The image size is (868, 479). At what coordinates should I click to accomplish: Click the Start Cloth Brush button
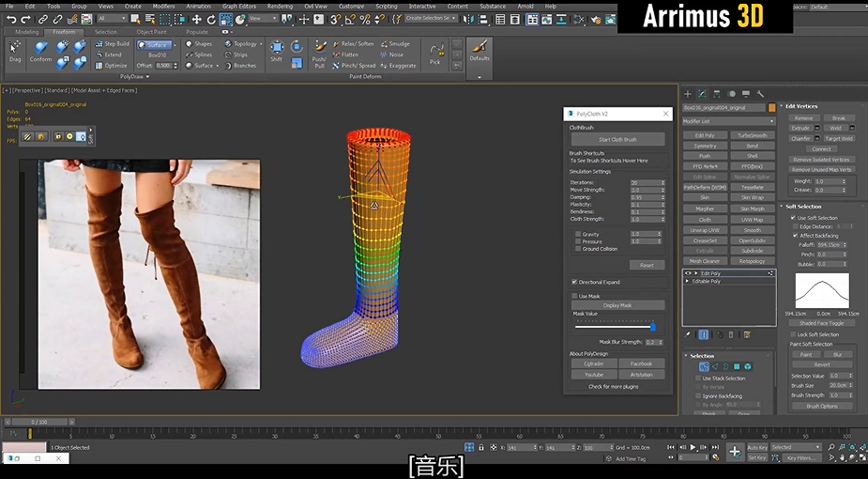(x=617, y=140)
